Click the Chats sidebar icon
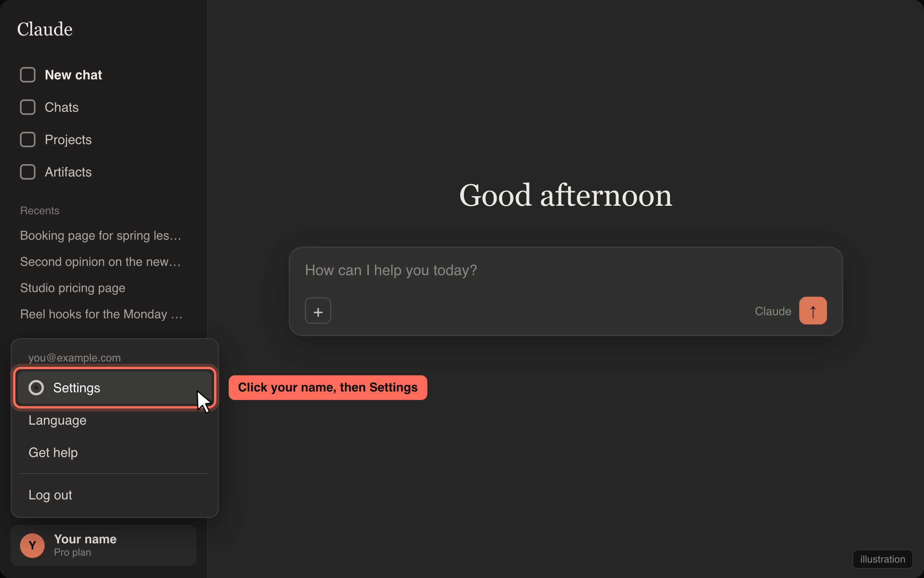This screenshot has height=578, width=924. 28,107
